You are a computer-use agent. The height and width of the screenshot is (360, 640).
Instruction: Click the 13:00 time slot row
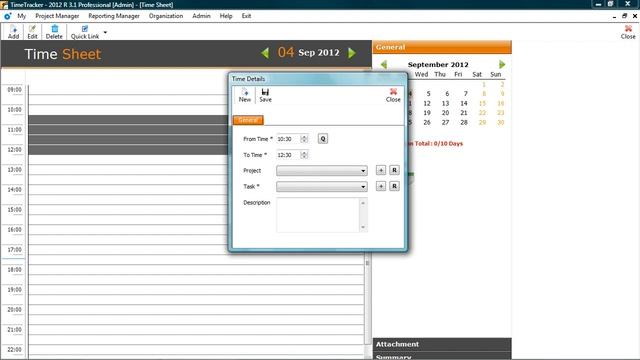(x=129, y=170)
